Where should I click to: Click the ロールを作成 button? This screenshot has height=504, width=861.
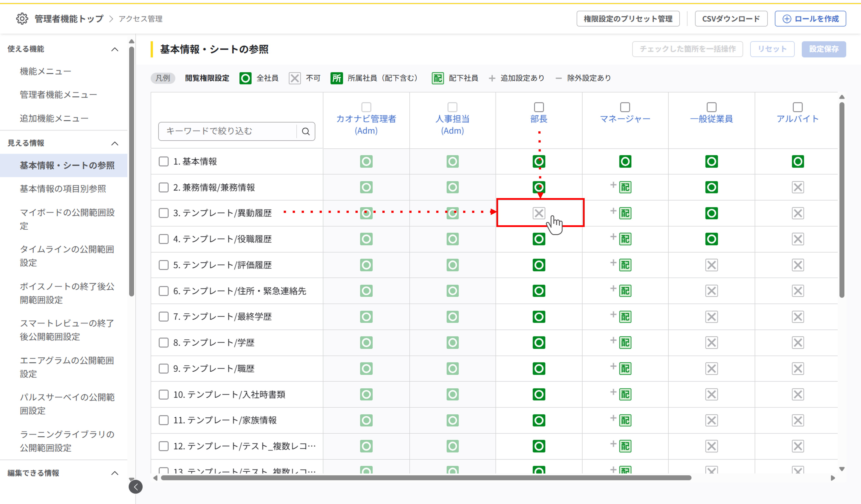[x=810, y=19]
